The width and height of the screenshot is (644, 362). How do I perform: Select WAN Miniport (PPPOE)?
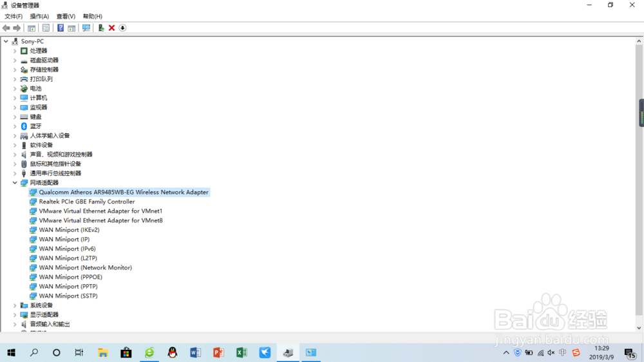(x=71, y=278)
